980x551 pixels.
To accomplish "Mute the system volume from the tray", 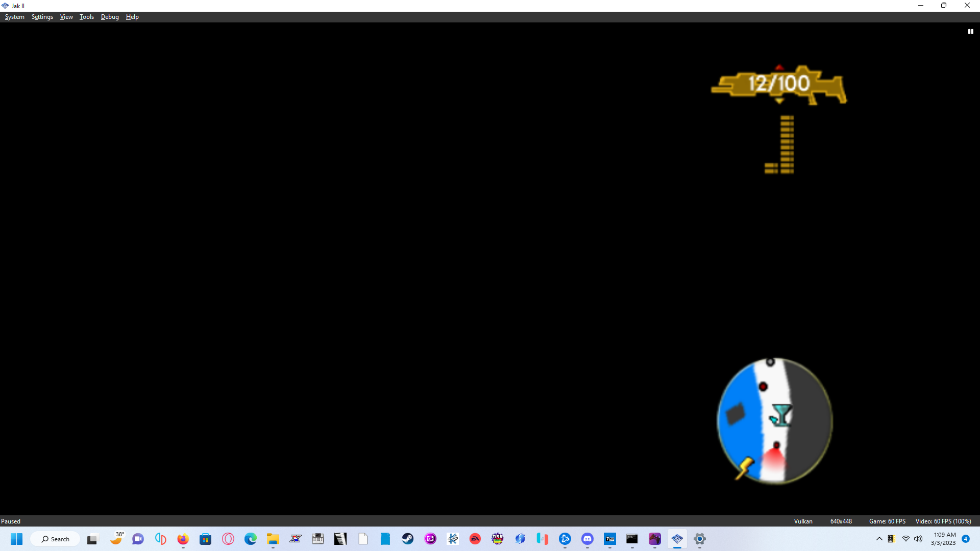I will [x=919, y=539].
